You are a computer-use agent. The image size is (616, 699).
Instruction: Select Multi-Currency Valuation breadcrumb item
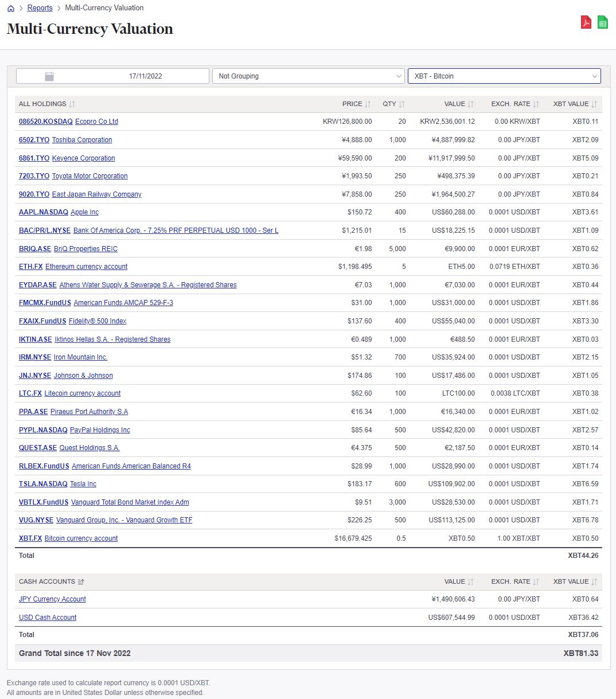[104, 7]
